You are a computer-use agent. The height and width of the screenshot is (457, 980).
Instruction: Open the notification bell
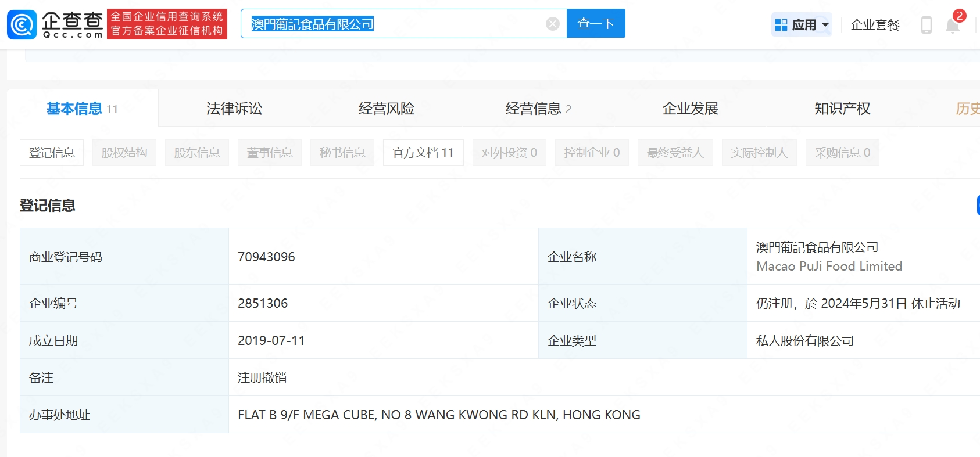click(x=952, y=26)
